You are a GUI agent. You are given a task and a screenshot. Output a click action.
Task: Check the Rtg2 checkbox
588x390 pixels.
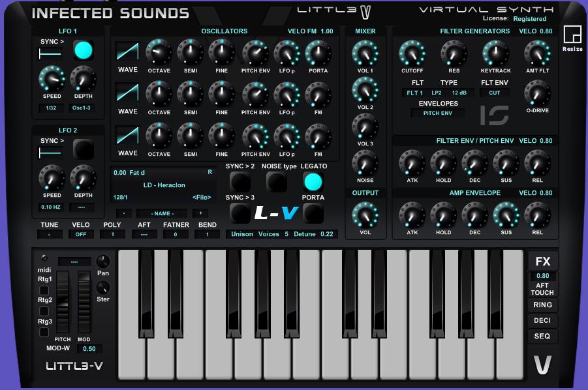pos(44,311)
